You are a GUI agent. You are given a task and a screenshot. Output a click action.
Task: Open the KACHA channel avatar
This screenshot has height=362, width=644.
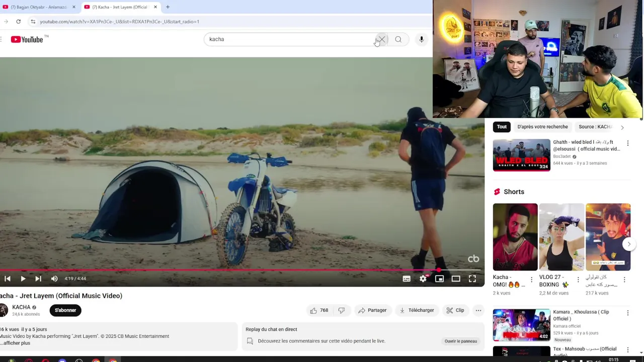3,310
